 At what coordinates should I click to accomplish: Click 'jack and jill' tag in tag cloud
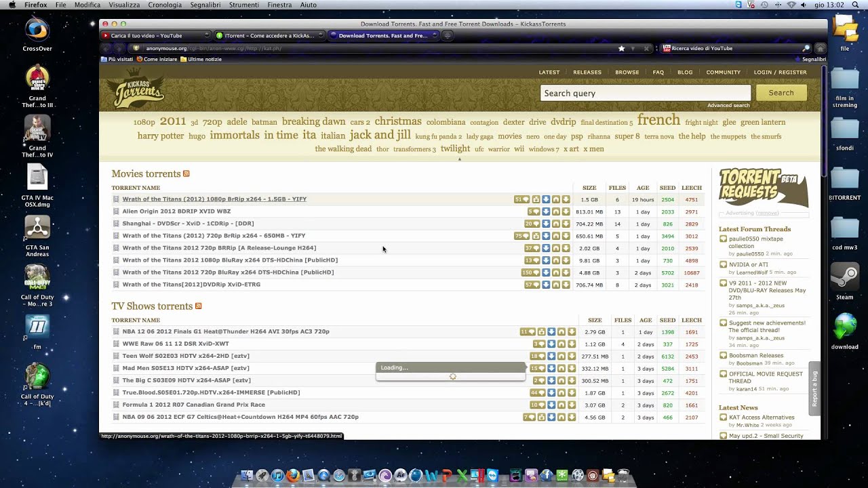tap(380, 135)
